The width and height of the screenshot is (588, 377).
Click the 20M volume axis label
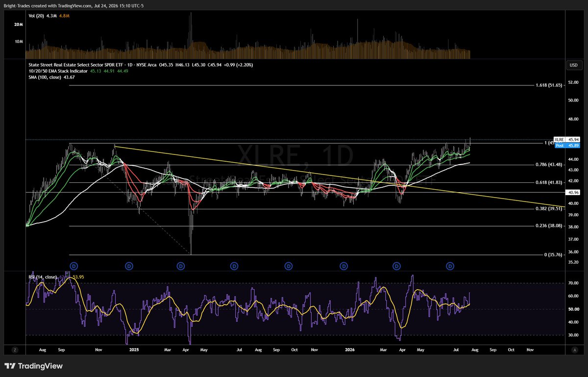click(19, 24)
